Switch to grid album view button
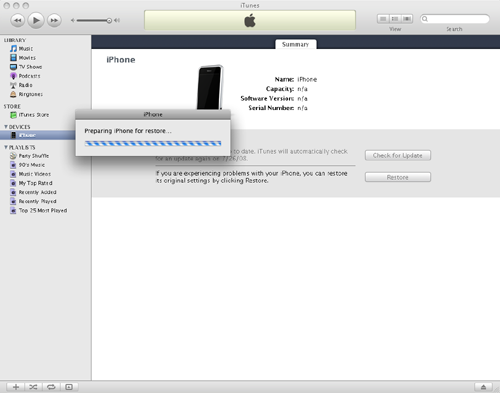This screenshot has width=500, height=393. click(395, 19)
